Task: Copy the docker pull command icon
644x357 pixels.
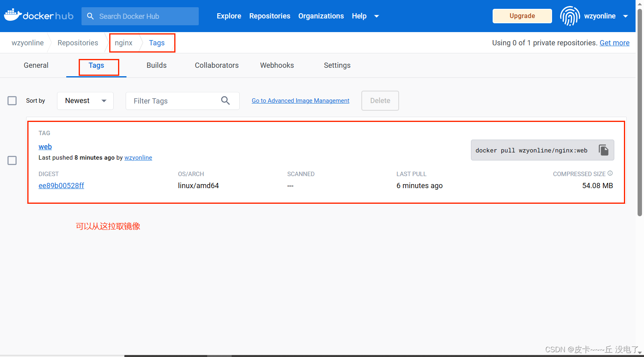Action: (603, 150)
